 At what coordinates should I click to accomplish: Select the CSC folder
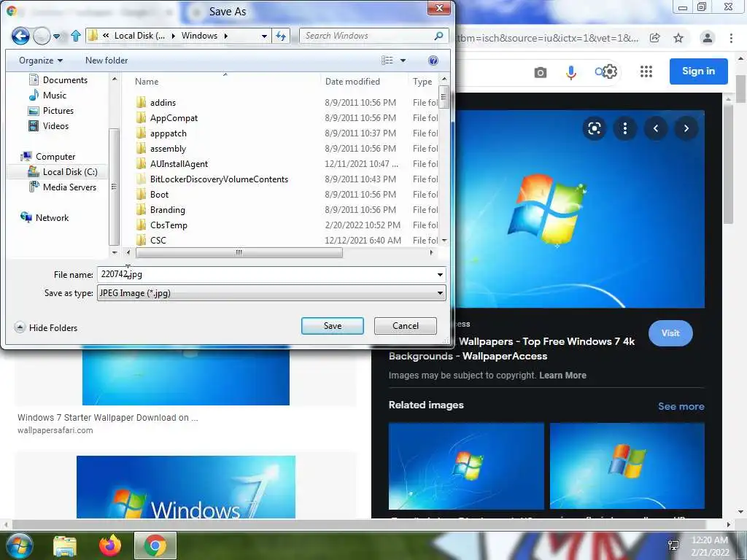click(151, 240)
